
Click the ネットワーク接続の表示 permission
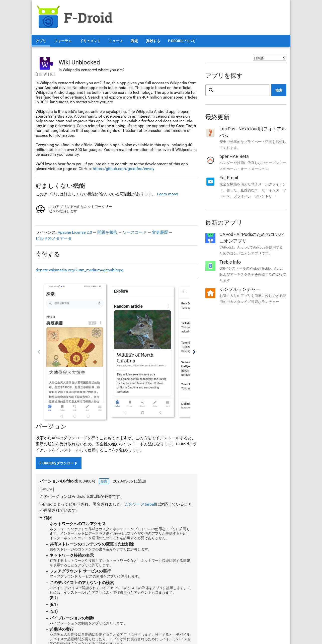pos(72,555)
